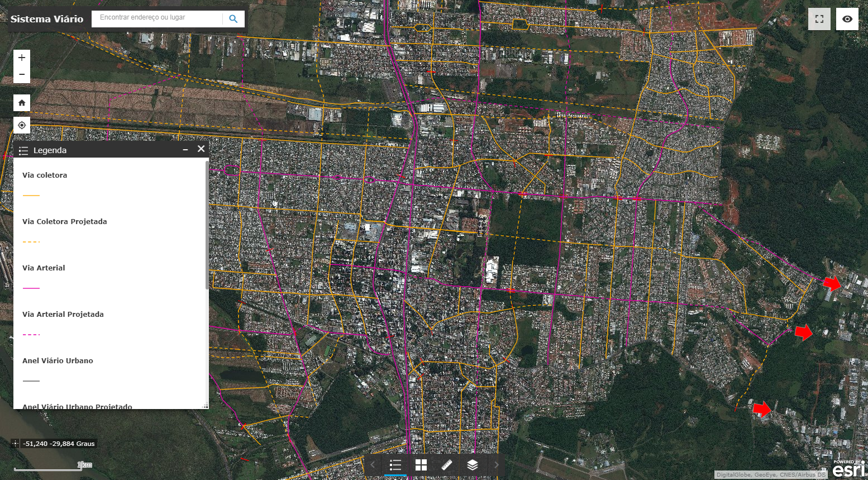This screenshot has height=480, width=868.
Task: Open the layer list widget
Action: tap(473, 465)
